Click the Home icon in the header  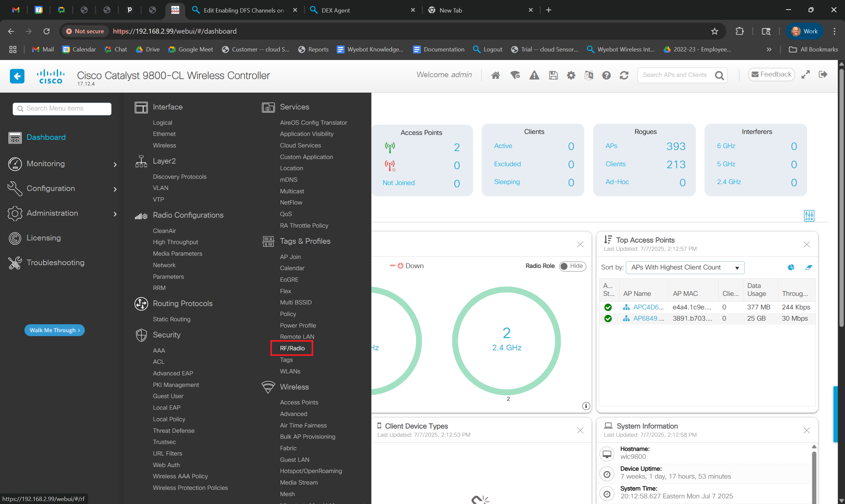tap(495, 75)
